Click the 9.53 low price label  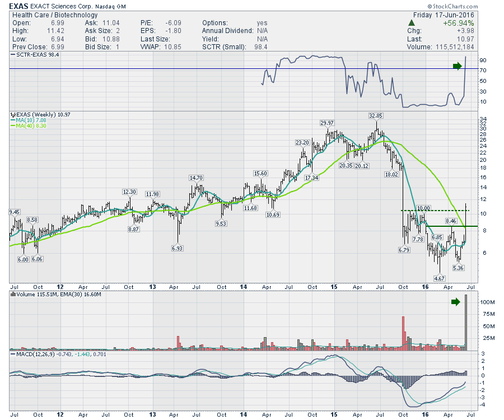(x=221, y=223)
